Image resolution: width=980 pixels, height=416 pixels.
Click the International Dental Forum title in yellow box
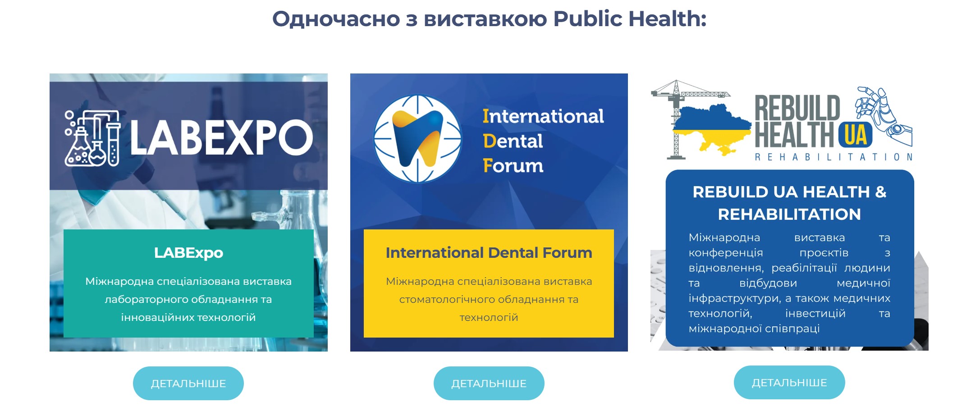pyautogui.click(x=489, y=253)
